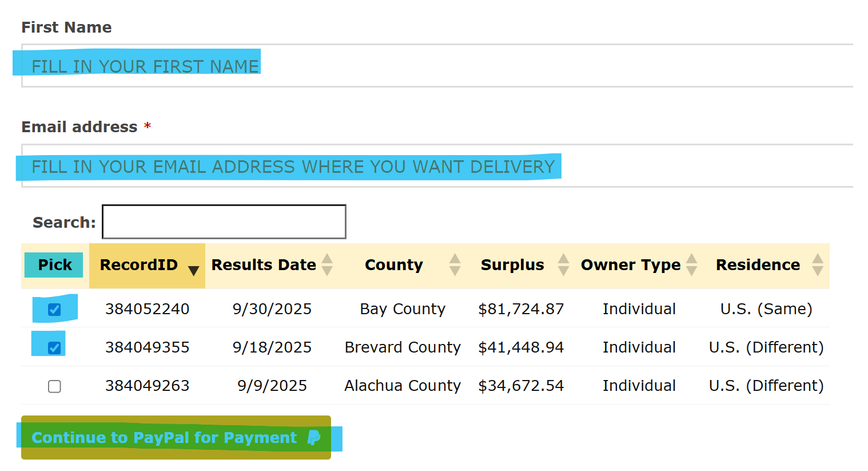Screen dimensions: 868x471
Task: Click the Results Date column header
Action: coord(264,265)
